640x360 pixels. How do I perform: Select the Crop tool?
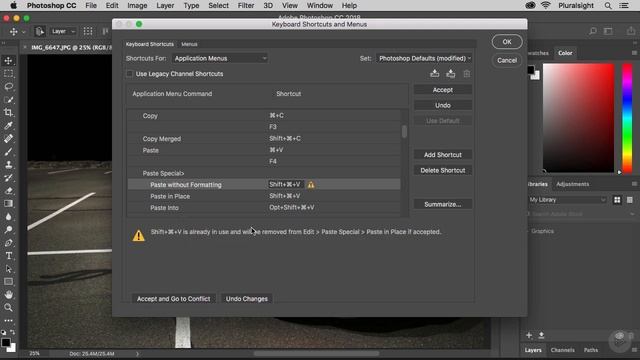coord(8,112)
